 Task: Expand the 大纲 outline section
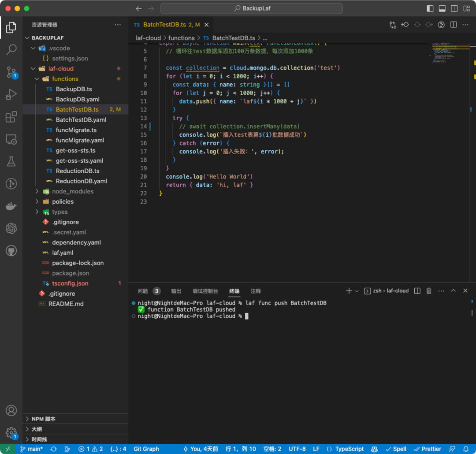(75, 429)
